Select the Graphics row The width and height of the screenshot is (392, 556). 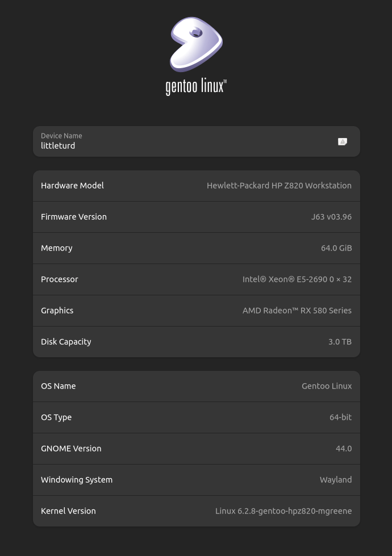point(196,310)
